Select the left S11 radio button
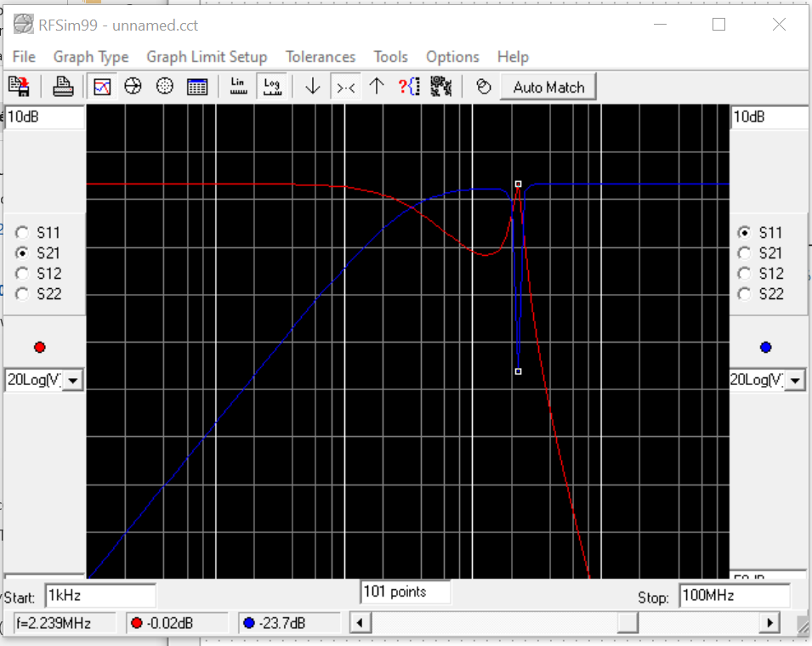Image resolution: width=812 pixels, height=646 pixels. [22, 233]
